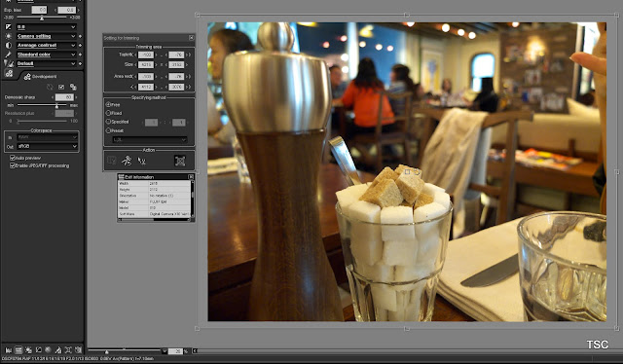This screenshot has height=364, width=623.
Task: Toggle the Auto preview checkbox
Action: click(13, 158)
